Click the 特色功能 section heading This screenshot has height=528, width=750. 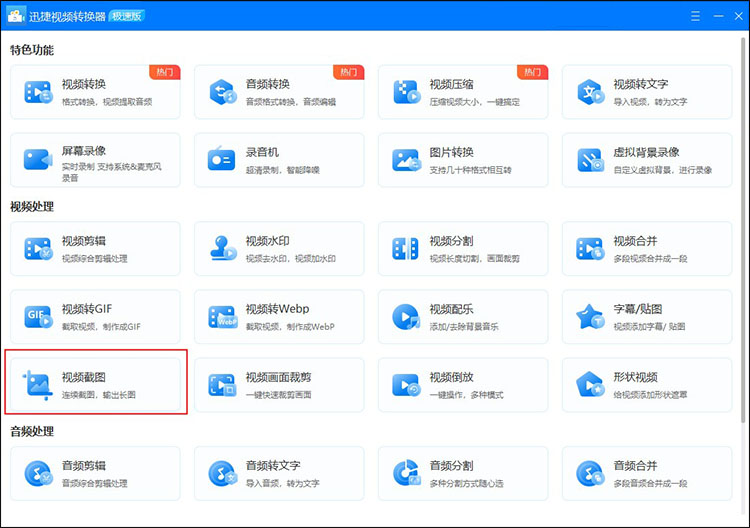[32, 50]
